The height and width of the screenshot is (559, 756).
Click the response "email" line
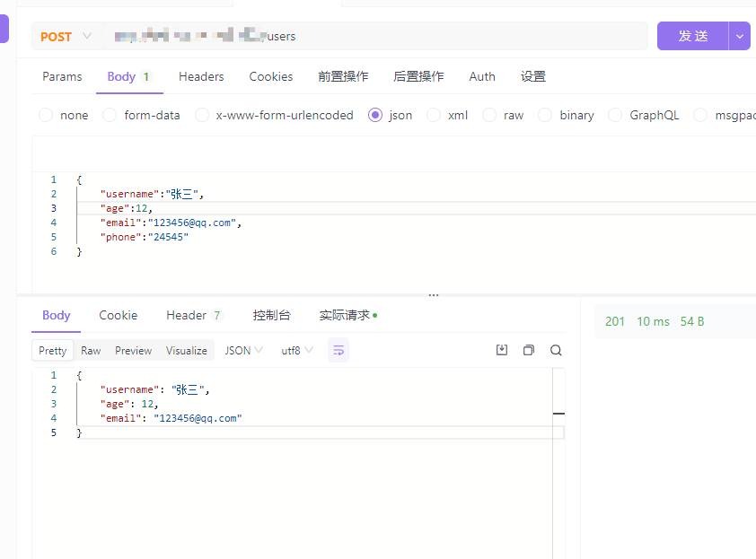coord(171,418)
